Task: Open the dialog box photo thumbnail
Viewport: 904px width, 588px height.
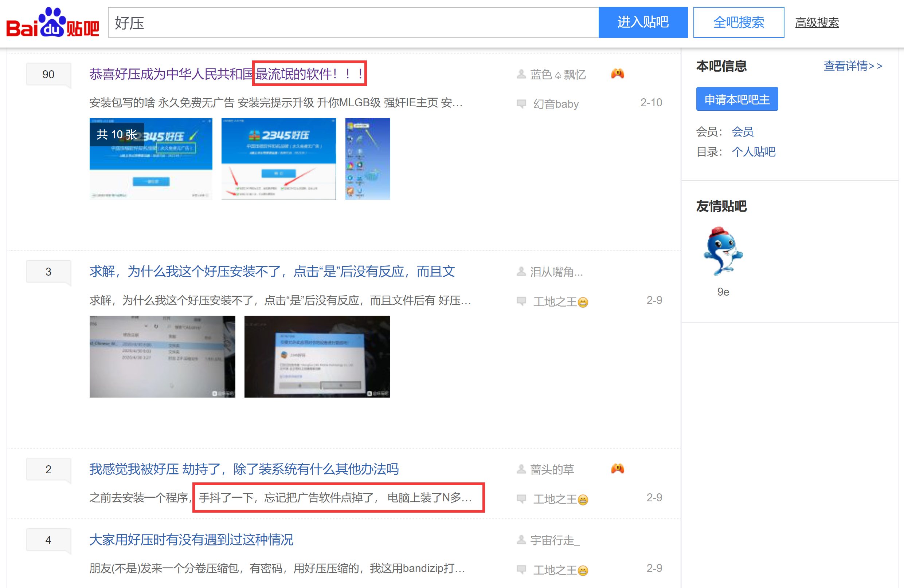Action: pos(317,356)
